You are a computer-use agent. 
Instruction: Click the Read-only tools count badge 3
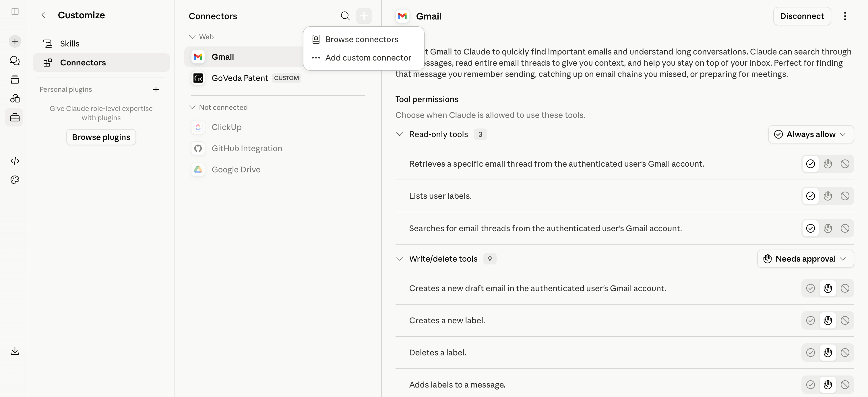pyautogui.click(x=480, y=134)
